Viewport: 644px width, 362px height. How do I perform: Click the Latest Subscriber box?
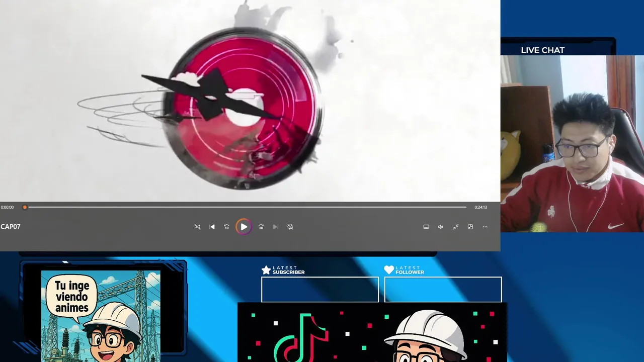[320, 290]
